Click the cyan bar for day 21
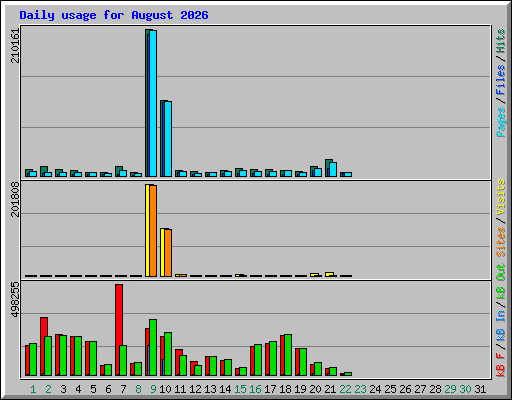512x400 pixels. pyautogui.click(x=333, y=170)
